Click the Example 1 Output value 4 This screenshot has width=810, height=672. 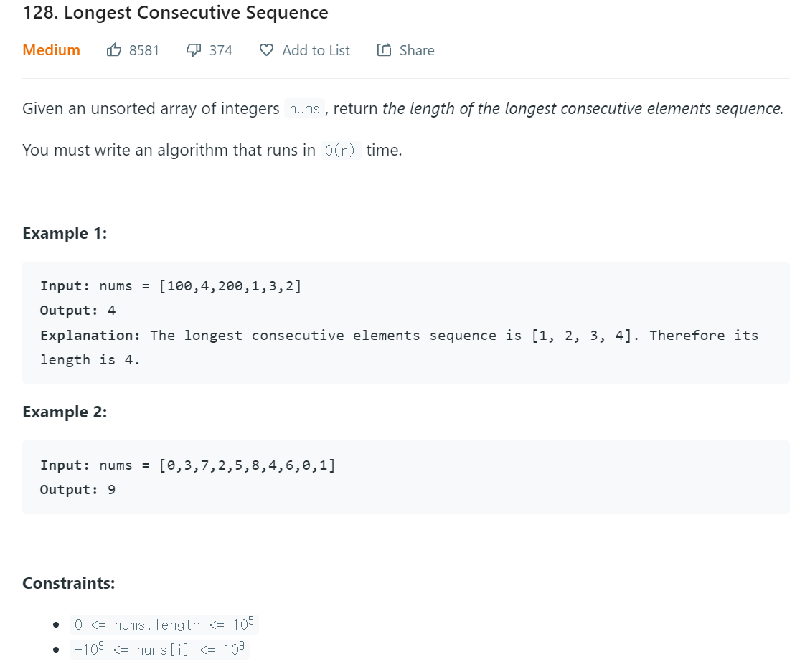[x=112, y=311]
